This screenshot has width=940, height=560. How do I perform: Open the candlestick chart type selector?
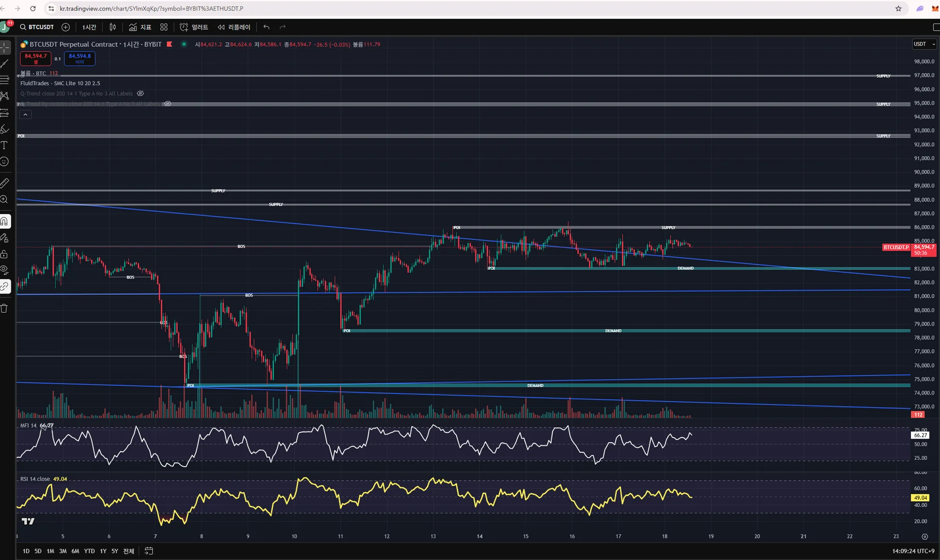113,27
